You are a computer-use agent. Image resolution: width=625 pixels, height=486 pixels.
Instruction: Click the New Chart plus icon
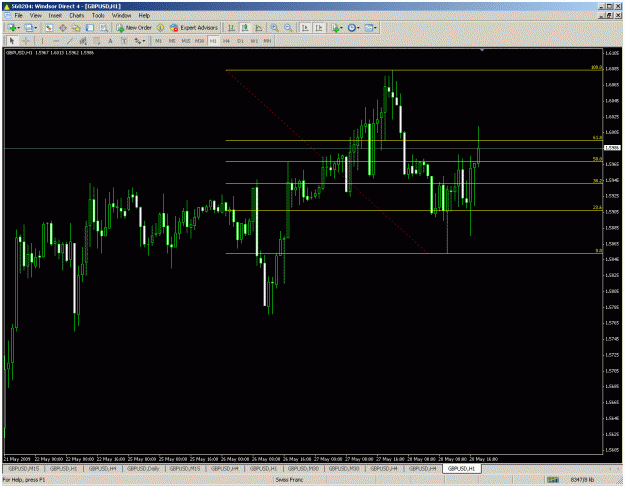click(x=12, y=28)
